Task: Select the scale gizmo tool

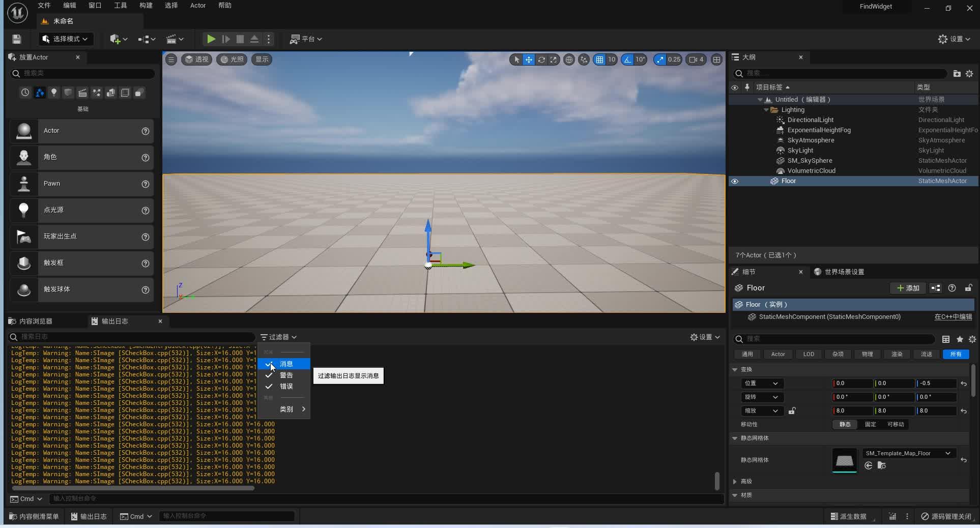Action: point(554,60)
